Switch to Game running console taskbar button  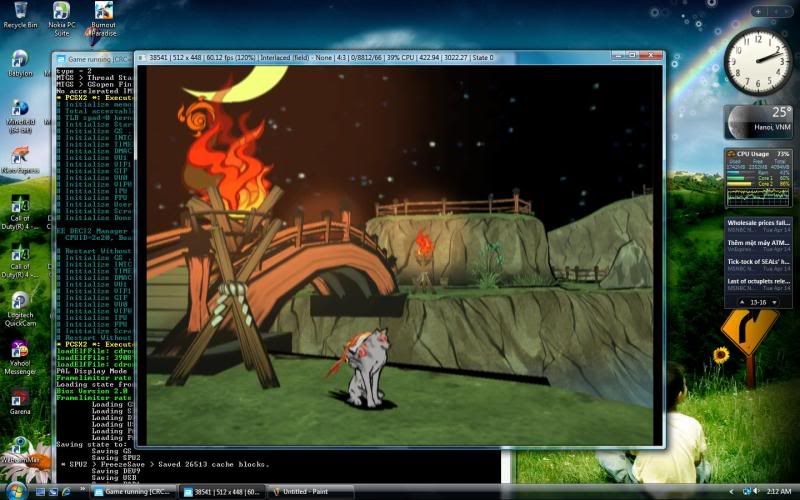134,492
